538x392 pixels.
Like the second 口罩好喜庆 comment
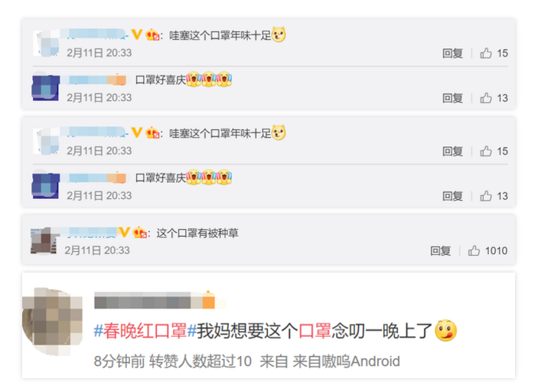(x=486, y=196)
